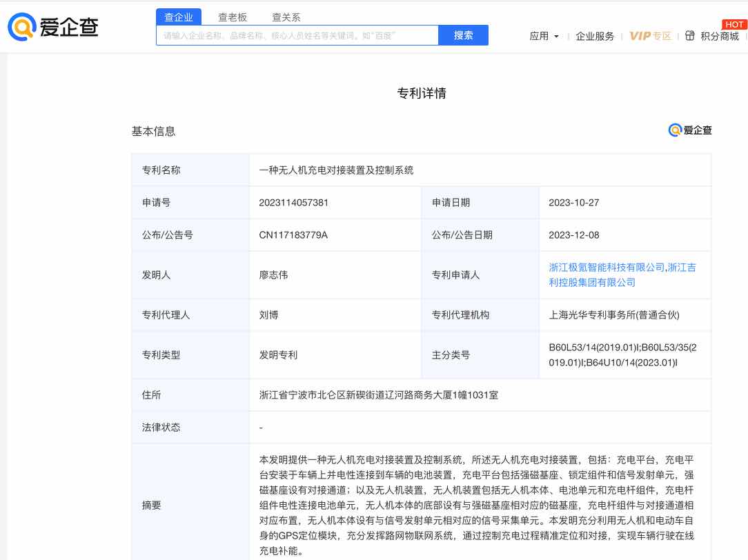748x560 pixels.
Task: Click the 公布/公告号 label cell
Action: [x=190, y=235]
